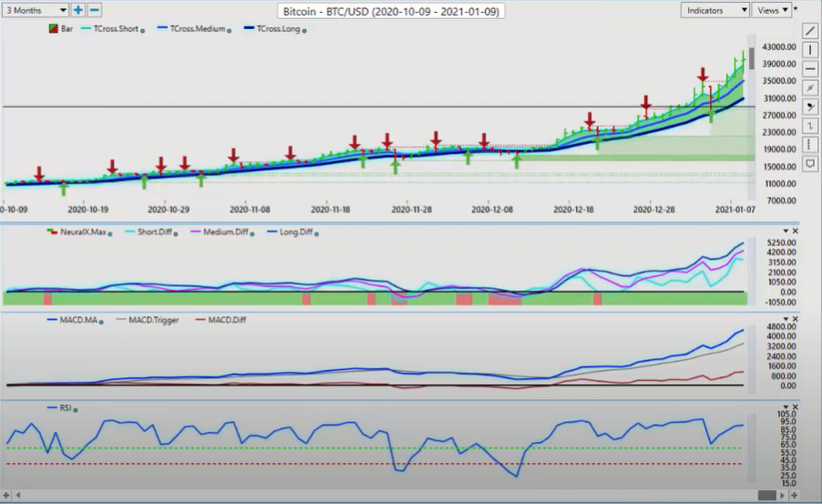Screen dimensions: 822x504
Task: Open the Views dropdown
Action: tap(771, 10)
